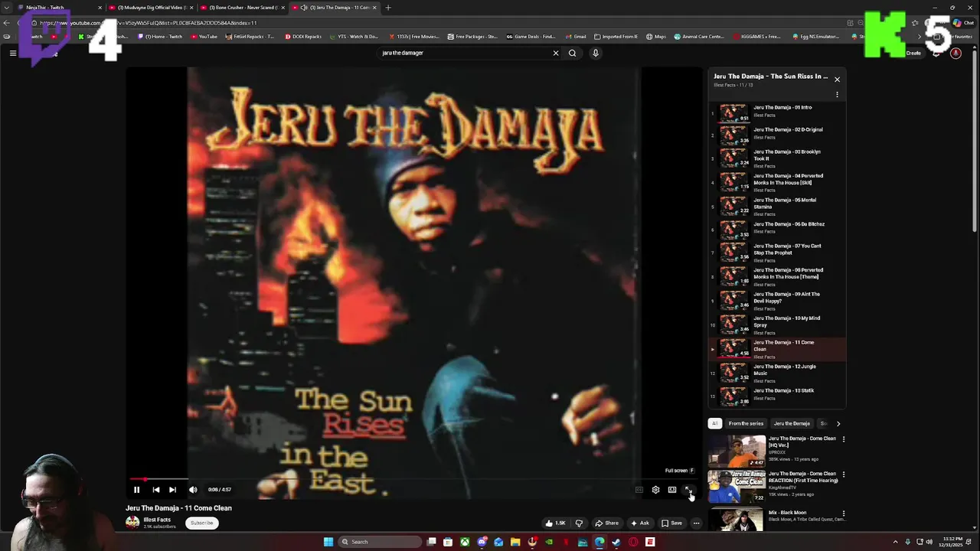This screenshot has width=980, height=551.
Task: Play track 03 Brooklyn Took It
Action: click(x=777, y=158)
